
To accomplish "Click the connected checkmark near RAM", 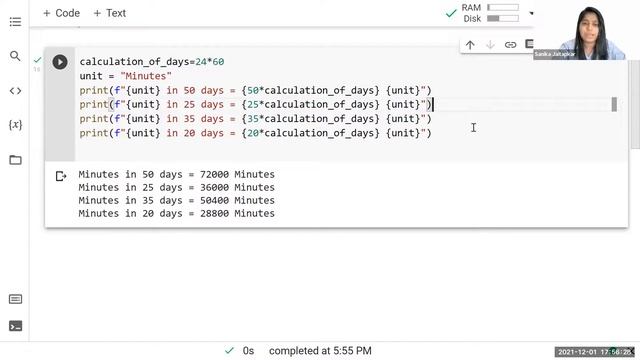I will click(x=451, y=13).
